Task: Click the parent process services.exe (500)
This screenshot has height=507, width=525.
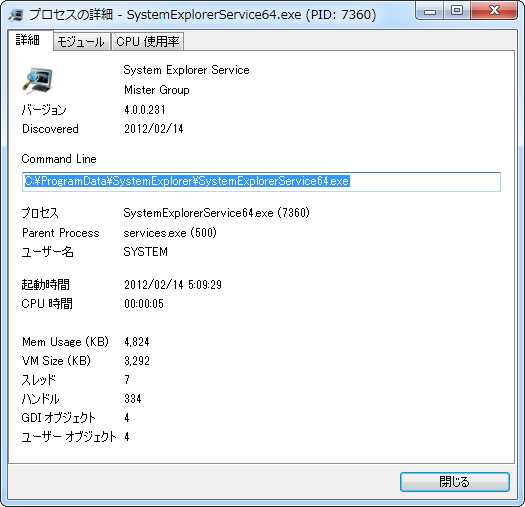Action: tap(170, 232)
